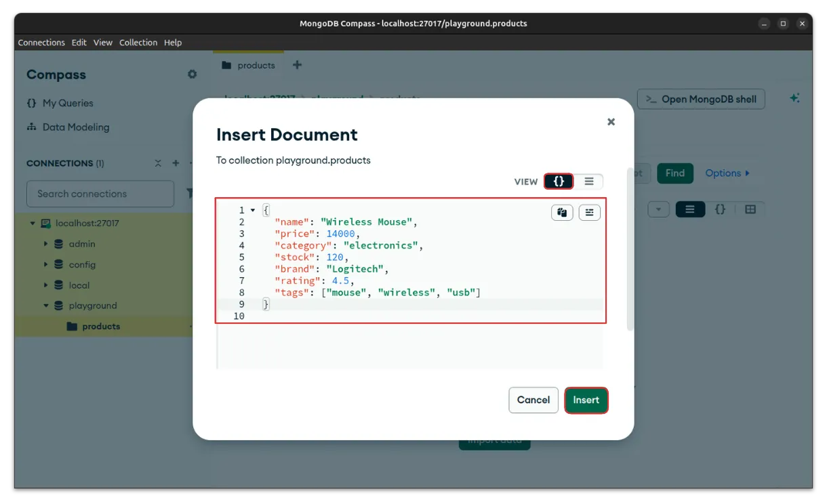The image size is (827, 504).
Task: Open the Collection menu
Action: 138,42
